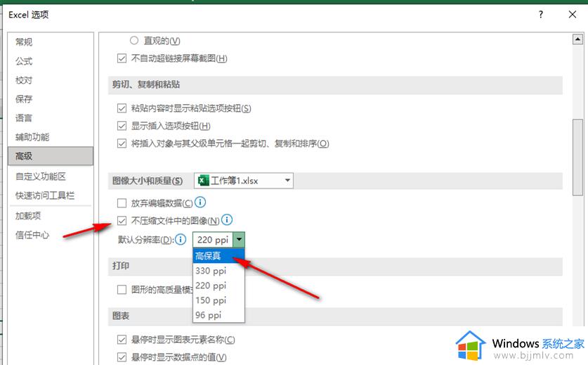Click the 默认分辨率 label

coord(145,240)
